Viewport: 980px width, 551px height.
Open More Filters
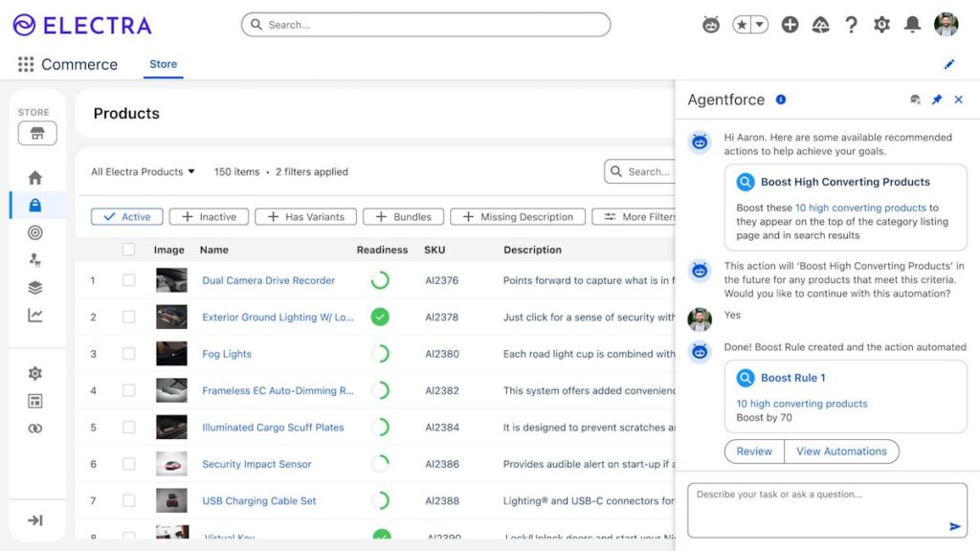click(635, 217)
